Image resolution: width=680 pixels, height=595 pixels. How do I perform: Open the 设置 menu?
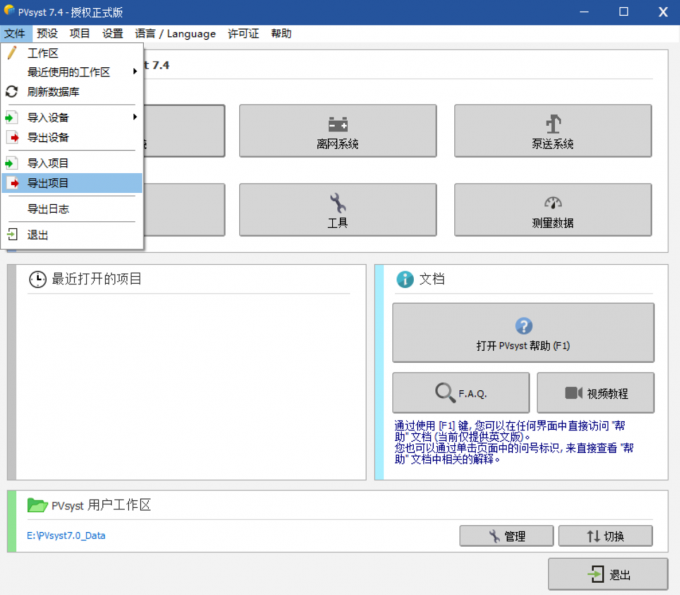[113, 33]
